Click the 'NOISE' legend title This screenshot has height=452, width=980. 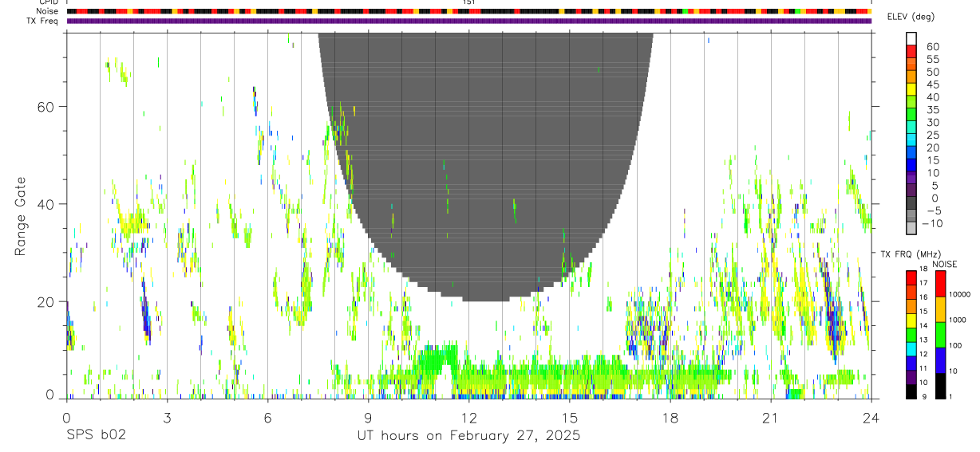pyautogui.click(x=944, y=265)
